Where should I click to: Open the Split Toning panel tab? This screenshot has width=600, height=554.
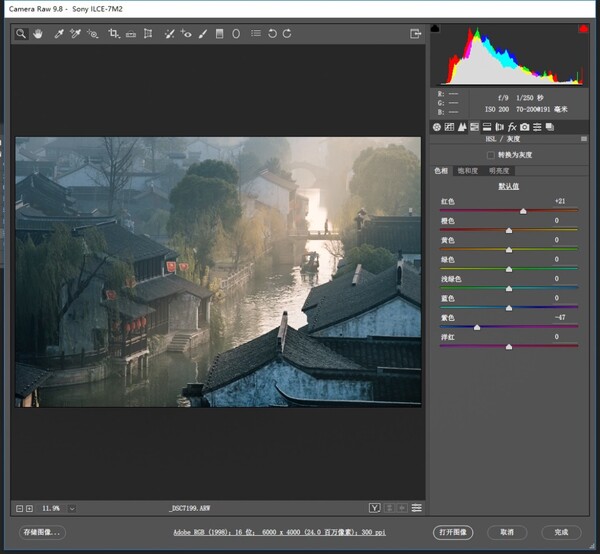pos(487,127)
